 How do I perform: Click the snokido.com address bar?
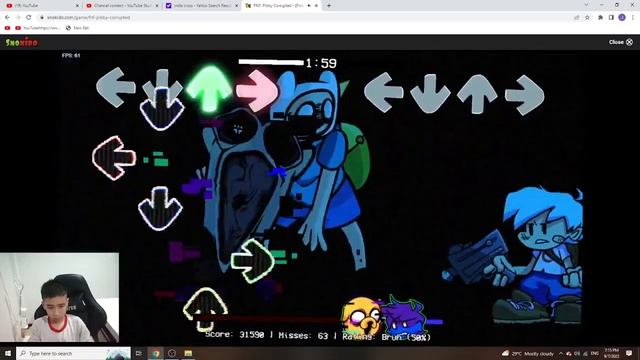point(306,18)
